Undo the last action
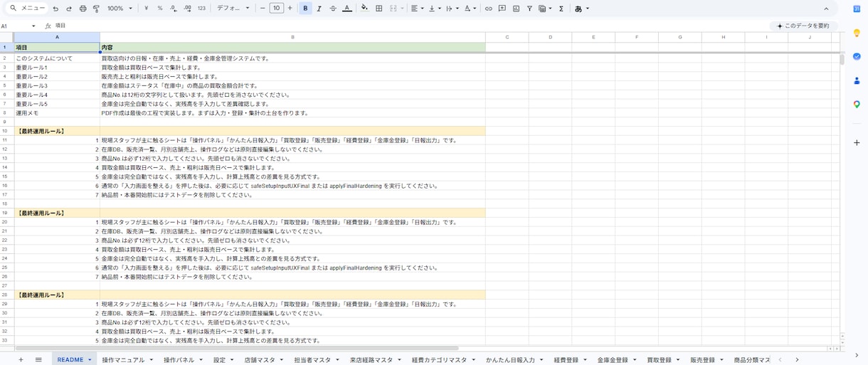This screenshot has width=868, height=365. 55,9
